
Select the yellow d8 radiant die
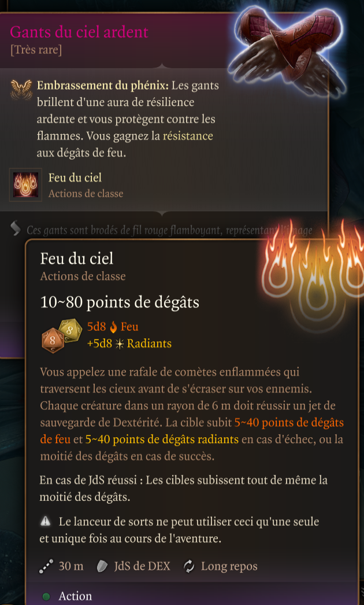[x=70, y=331]
